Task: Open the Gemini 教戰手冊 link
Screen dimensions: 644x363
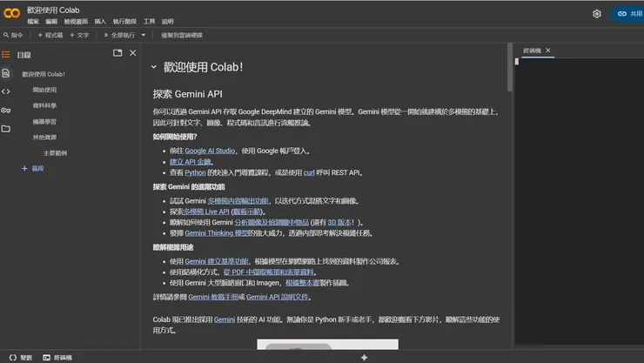Action: click(213, 298)
